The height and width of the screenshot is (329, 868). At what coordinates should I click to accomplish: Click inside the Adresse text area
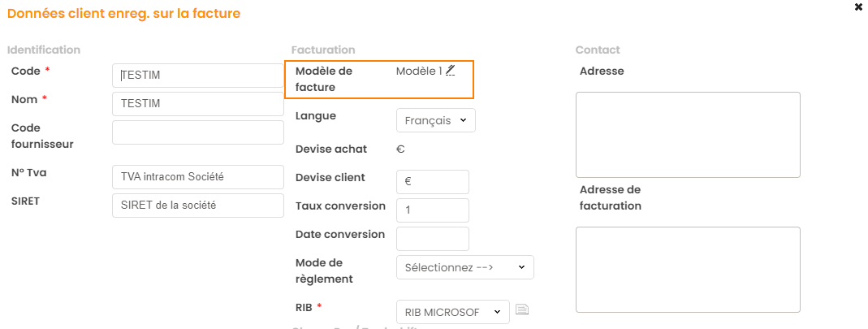coord(688,134)
